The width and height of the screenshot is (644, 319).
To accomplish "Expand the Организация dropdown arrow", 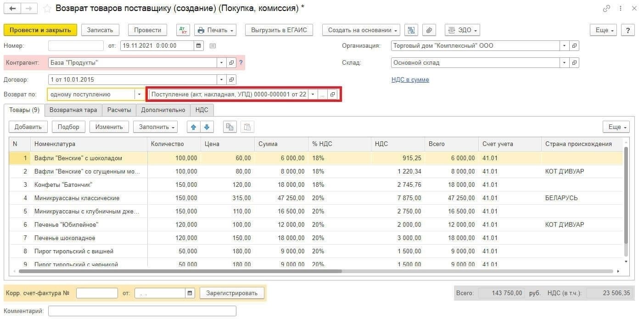I will tap(564, 46).
